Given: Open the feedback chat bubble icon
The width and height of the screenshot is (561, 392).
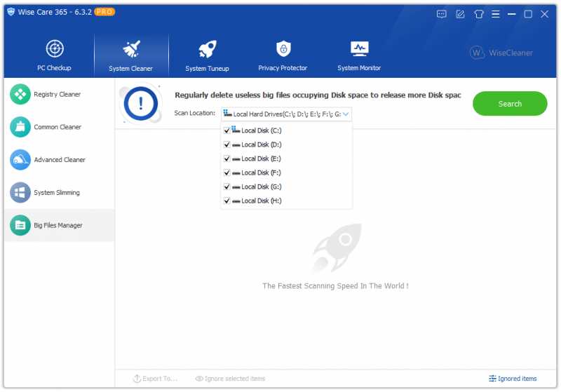Looking at the screenshot, I should tap(442, 14).
